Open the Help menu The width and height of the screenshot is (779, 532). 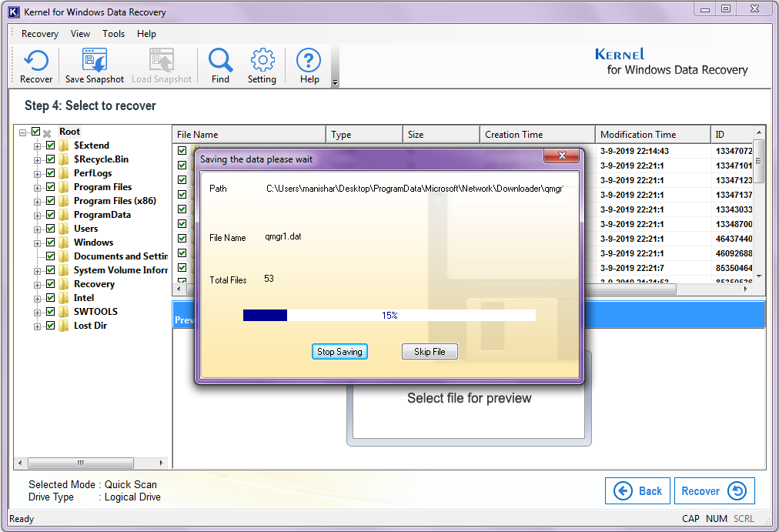point(146,34)
